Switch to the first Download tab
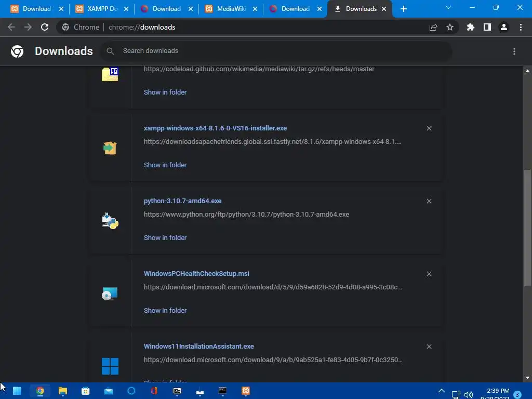 pos(37,9)
